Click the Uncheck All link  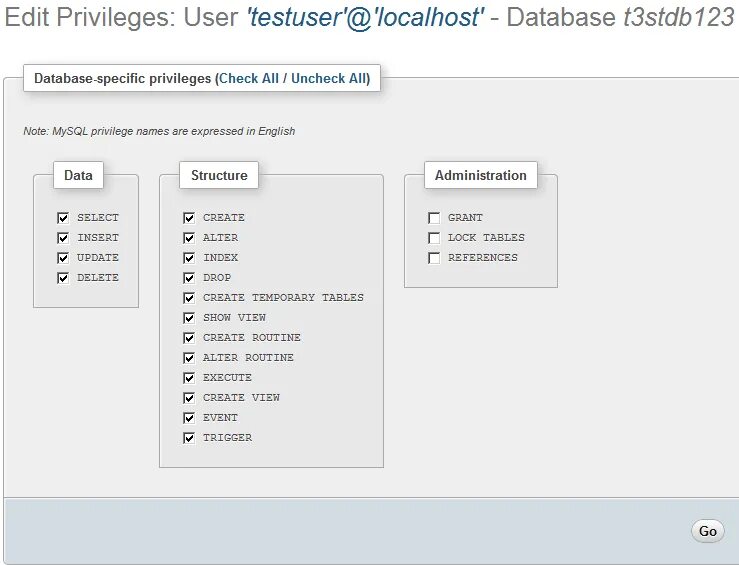pos(329,78)
